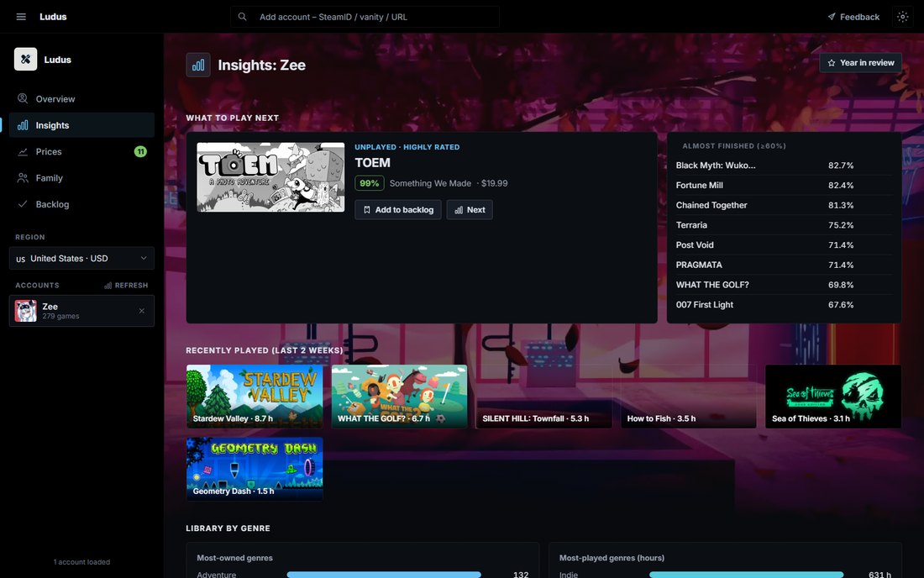The height and width of the screenshot is (578, 924).
Task: Select the Fortune Mill row
Action: coord(784,185)
